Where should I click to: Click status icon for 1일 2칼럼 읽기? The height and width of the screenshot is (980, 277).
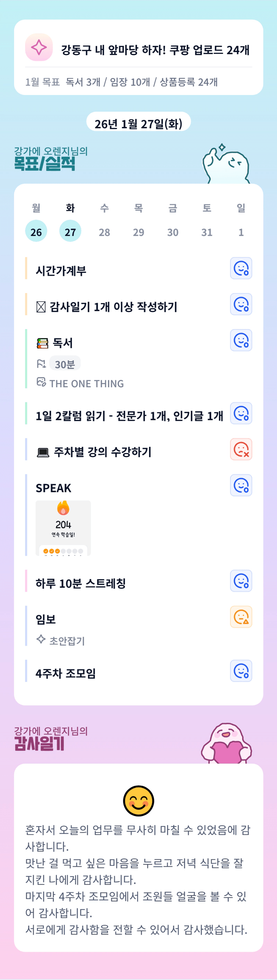point(241,413)
